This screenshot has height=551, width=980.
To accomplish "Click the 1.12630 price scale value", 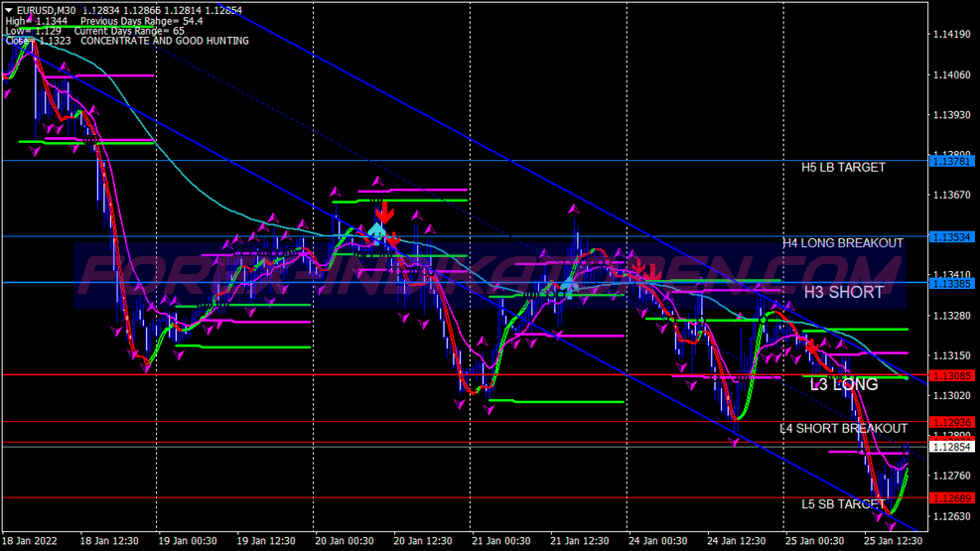I will [952, 516].
